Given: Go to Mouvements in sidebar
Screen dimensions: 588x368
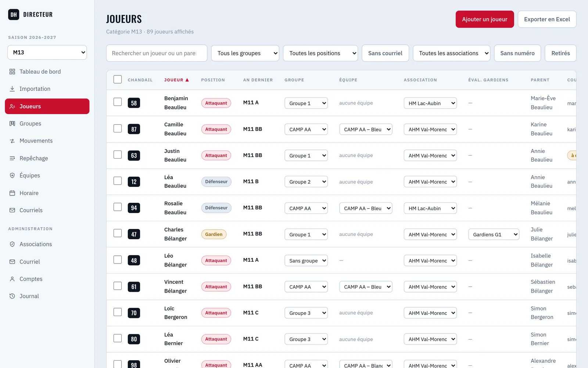Looking at the screenshot, I should (47, 141).
